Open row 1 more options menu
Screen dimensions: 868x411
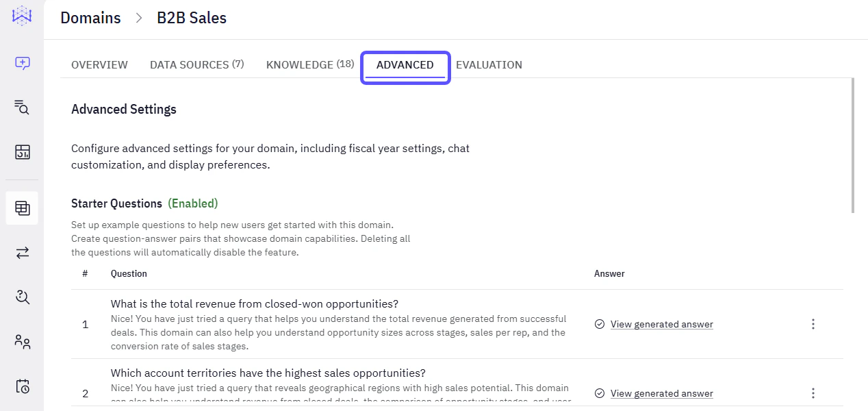(x=813, y=324)
